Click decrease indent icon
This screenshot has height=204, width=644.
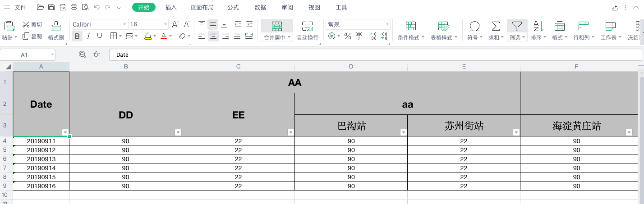point(238,24)
